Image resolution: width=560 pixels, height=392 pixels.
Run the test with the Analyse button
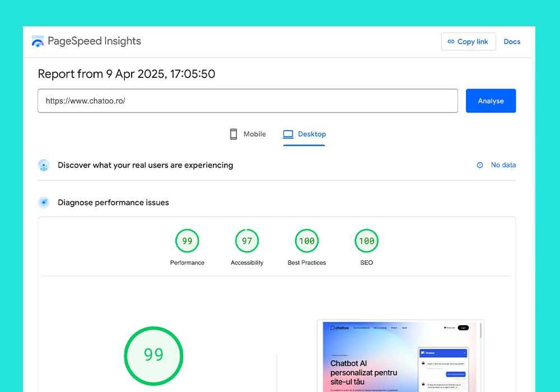point(491,101)
